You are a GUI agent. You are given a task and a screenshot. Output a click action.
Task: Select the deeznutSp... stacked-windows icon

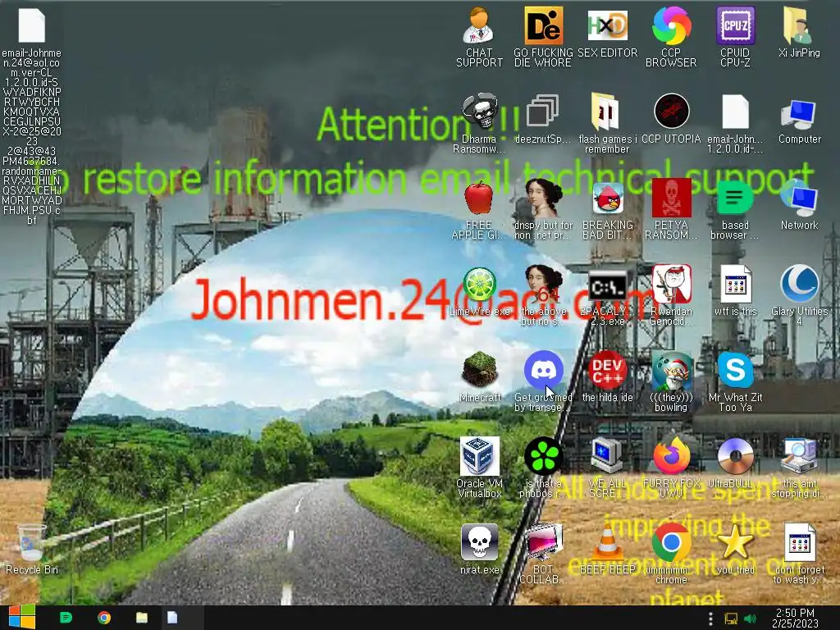(x=543, y=120)
